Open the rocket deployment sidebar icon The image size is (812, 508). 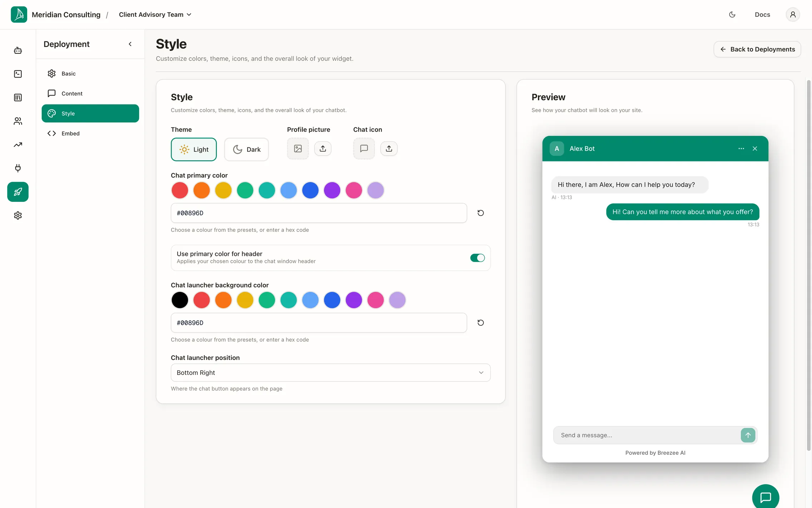[18, 192]
